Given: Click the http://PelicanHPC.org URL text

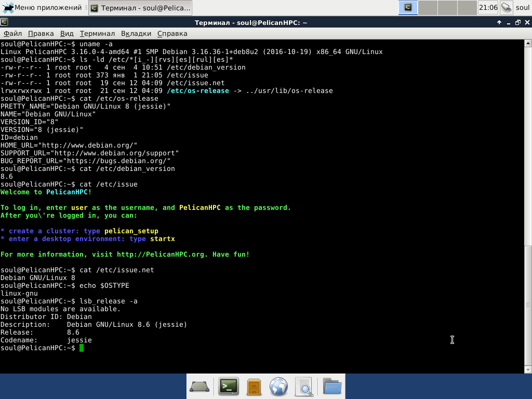Looking at the screenshot, I should (x=161, y=255).
